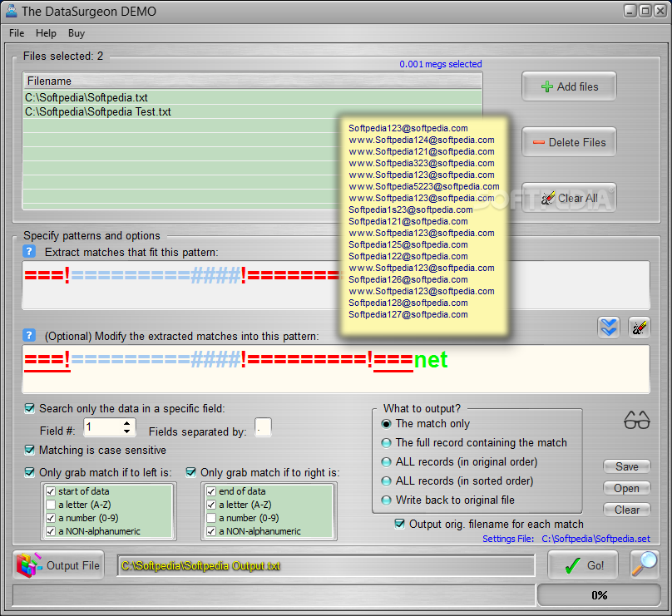Click the modify pattern input area

click(x=336, y=369)
